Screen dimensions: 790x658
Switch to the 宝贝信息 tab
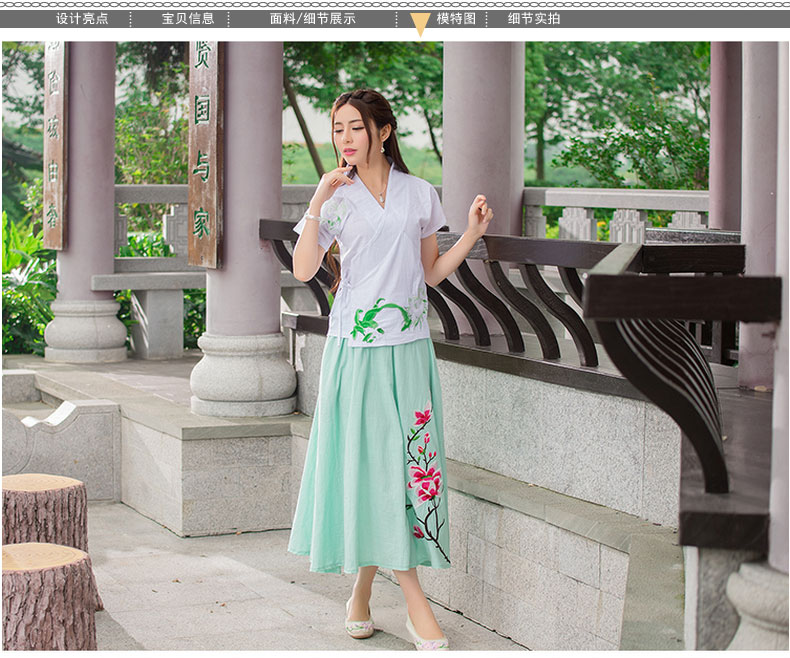pyautogui.click(x=188, y=19)
